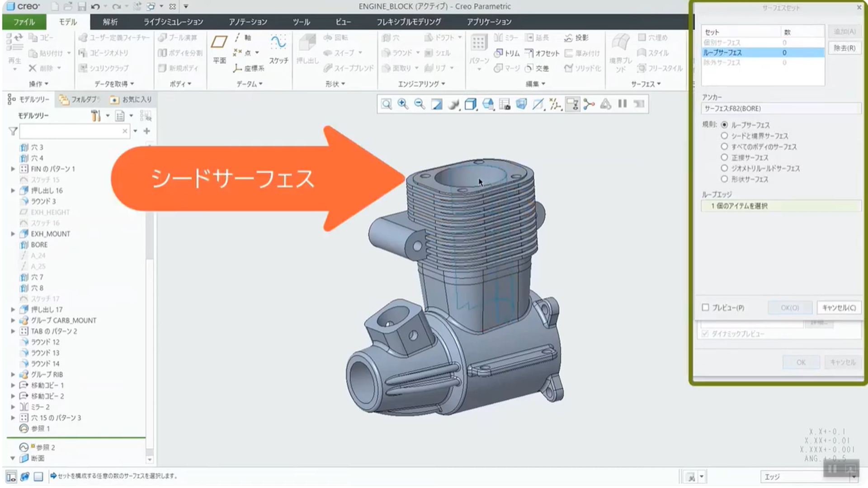Image resolution: width=868 pixels, height=488 pixels.
Task: Click the Project tool in Editing group
Action: 576,38
